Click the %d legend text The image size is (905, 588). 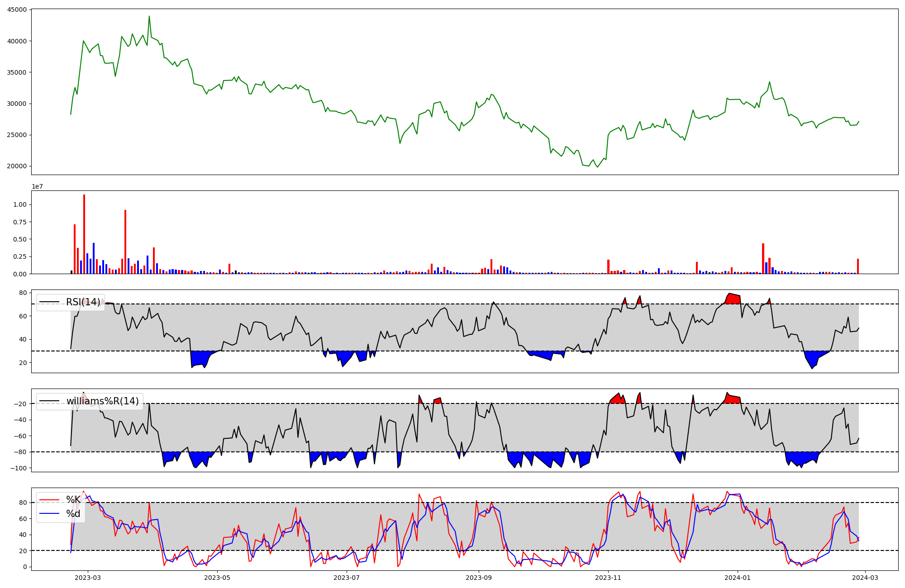click(x=73, y=514)
